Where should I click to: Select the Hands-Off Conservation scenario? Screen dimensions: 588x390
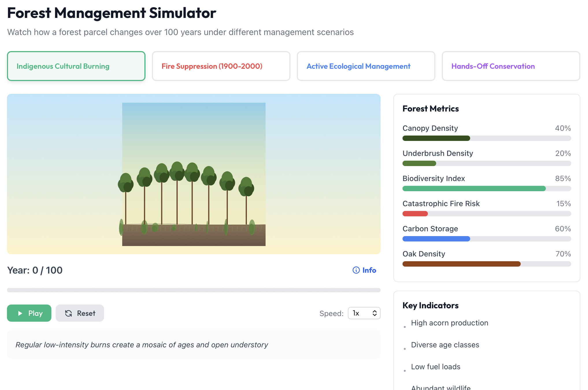point(511,66)
